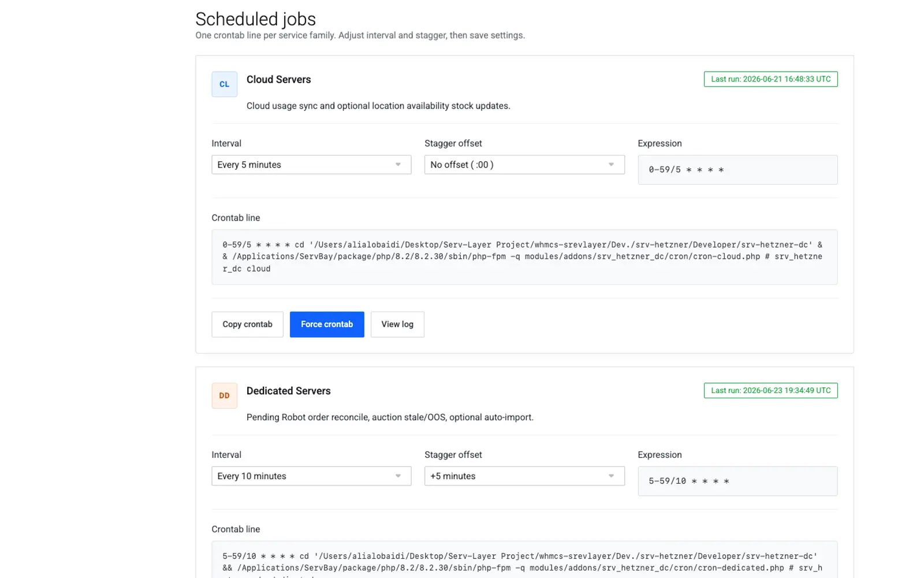Click the Cloud Servers expression '0-59/5 * * * *' field

click(x=737, y=170)
